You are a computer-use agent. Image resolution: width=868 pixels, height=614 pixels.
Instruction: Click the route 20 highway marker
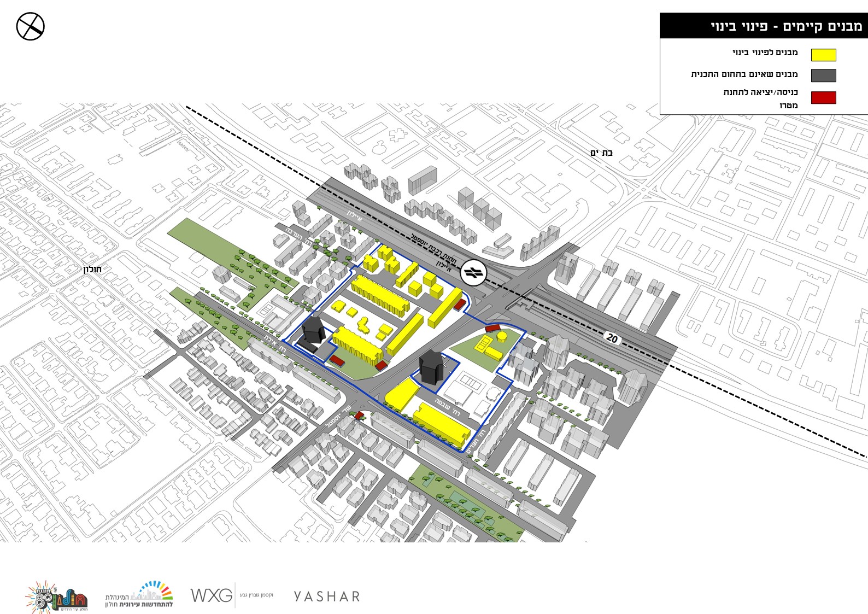(x=612, y=338)
